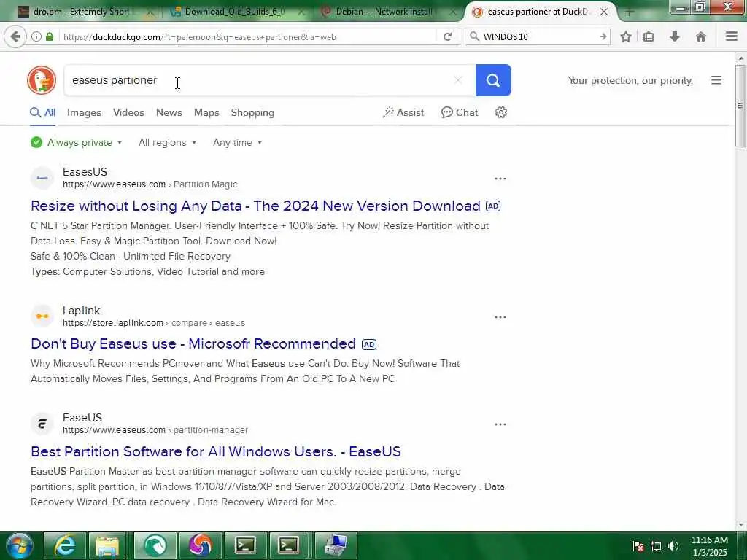The height and width of the screenshot is (560, 747).
Task: Switch to Download_Old_Builds tab
Action: point(233,12)
